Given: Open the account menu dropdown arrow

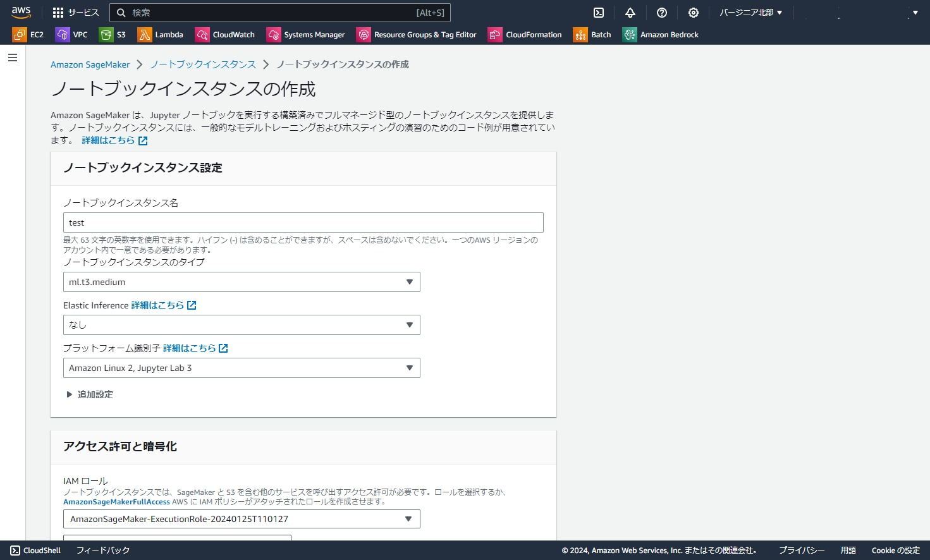Looking at the screenshot, I should pos(915,13).
